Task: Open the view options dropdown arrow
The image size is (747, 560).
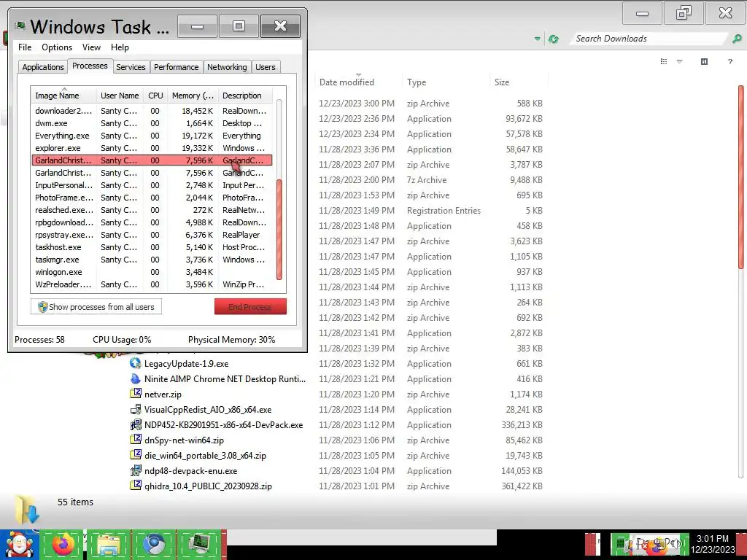Action: point(680,61)
